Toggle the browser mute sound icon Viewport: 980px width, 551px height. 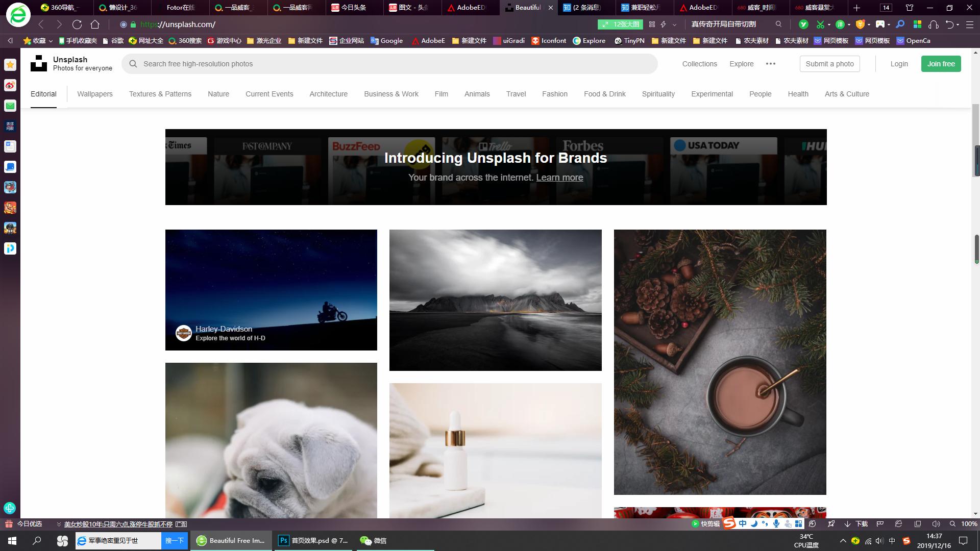pos(936,524)
